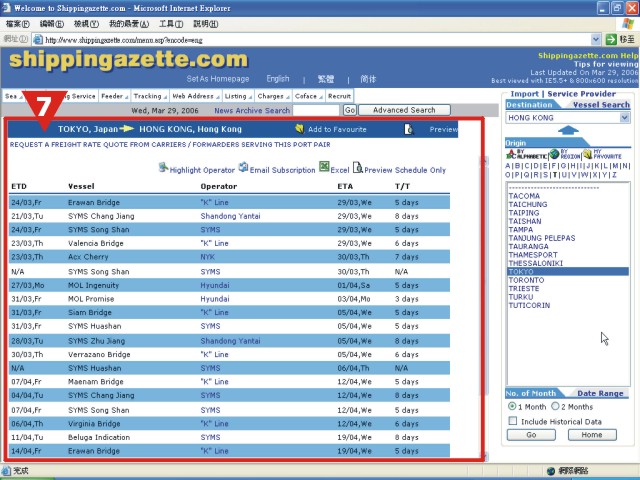Image resolution: width=640 pixels, height=480 pixels.
Task: Click the Home button in sidebar
Action: tap(592, 435)
